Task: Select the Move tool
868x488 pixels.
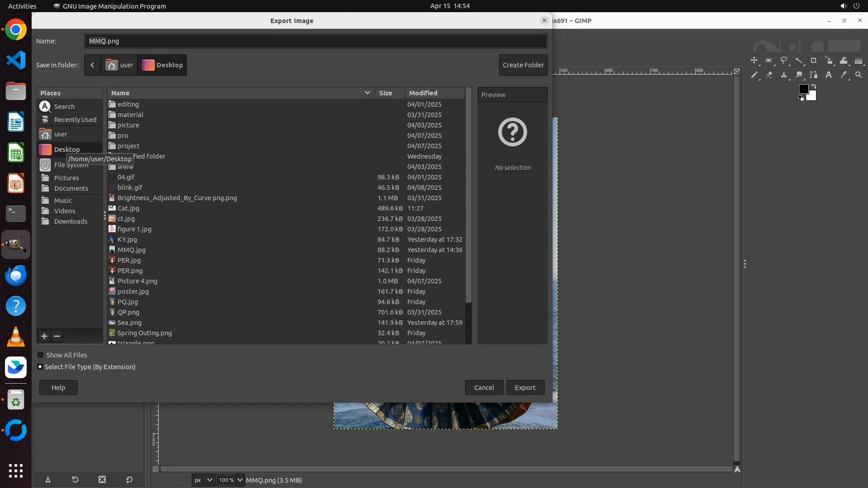Action: pos(754,61)
